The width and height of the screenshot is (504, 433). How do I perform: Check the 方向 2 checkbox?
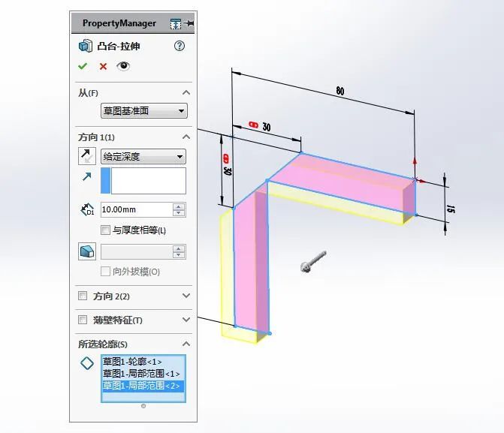83,296
